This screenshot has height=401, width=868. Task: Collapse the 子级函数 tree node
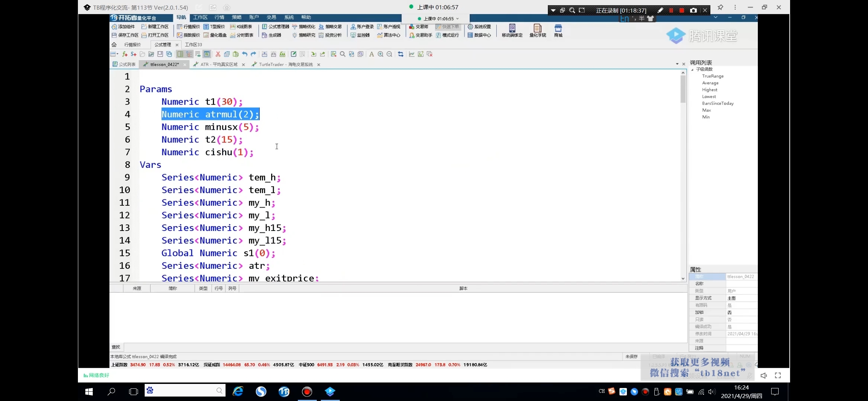[x=692, y=69]
